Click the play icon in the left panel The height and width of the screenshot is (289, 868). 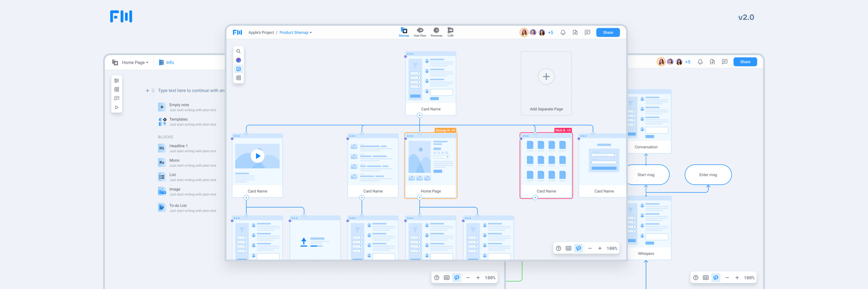click(117, 107)
